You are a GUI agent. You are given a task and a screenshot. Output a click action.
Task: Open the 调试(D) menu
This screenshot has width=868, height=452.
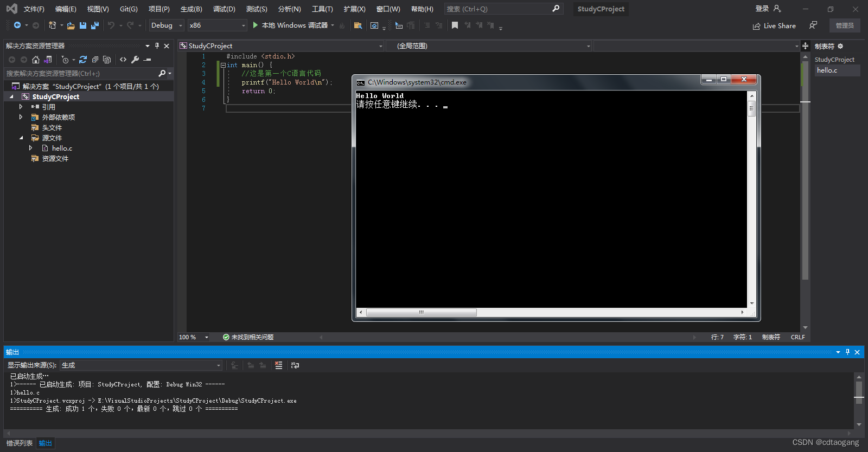224,9
